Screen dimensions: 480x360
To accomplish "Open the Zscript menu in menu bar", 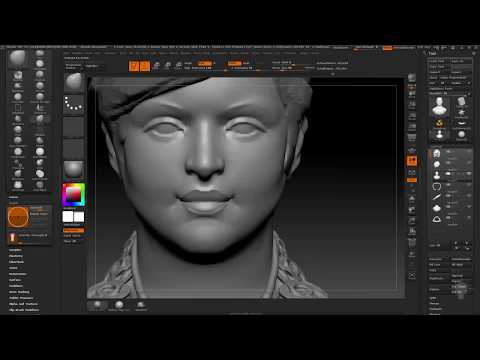I will point(314,53).
